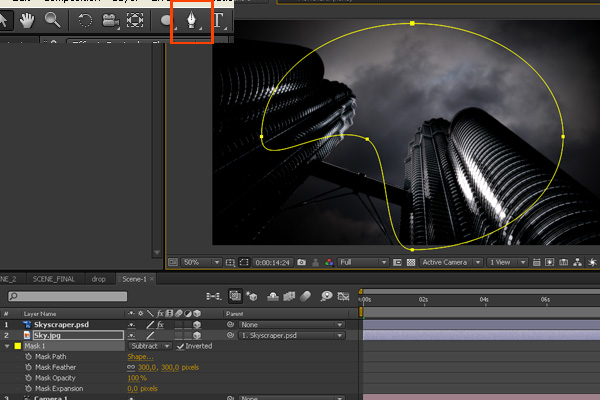Toggle Motion Blur for timeline

[305, 296]
